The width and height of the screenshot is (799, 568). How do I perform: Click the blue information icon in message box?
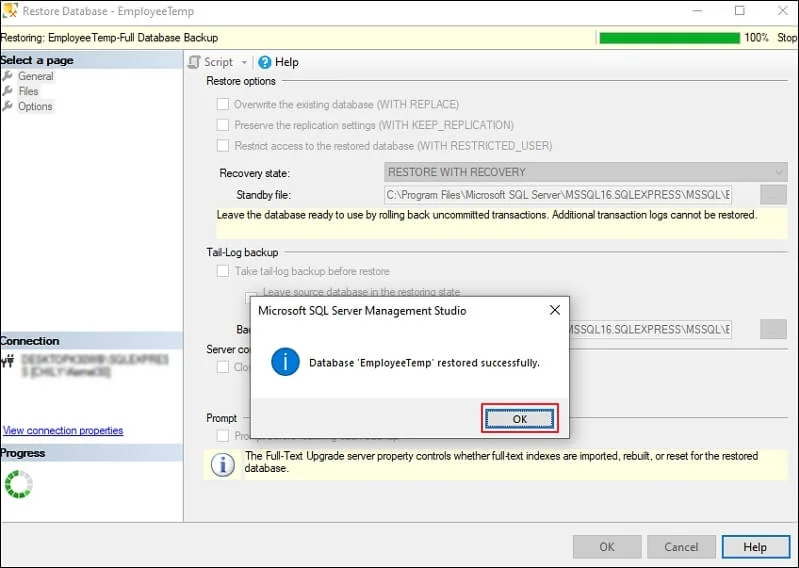285,362
